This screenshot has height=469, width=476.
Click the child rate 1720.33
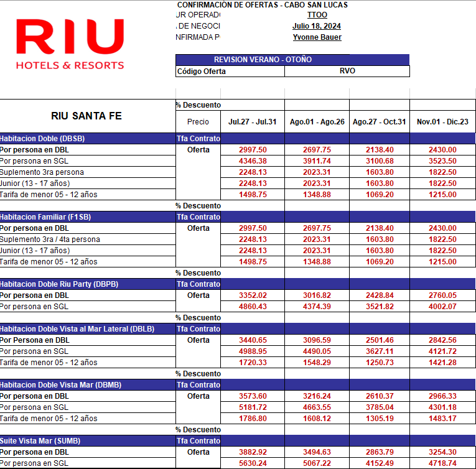click(253, 363)
